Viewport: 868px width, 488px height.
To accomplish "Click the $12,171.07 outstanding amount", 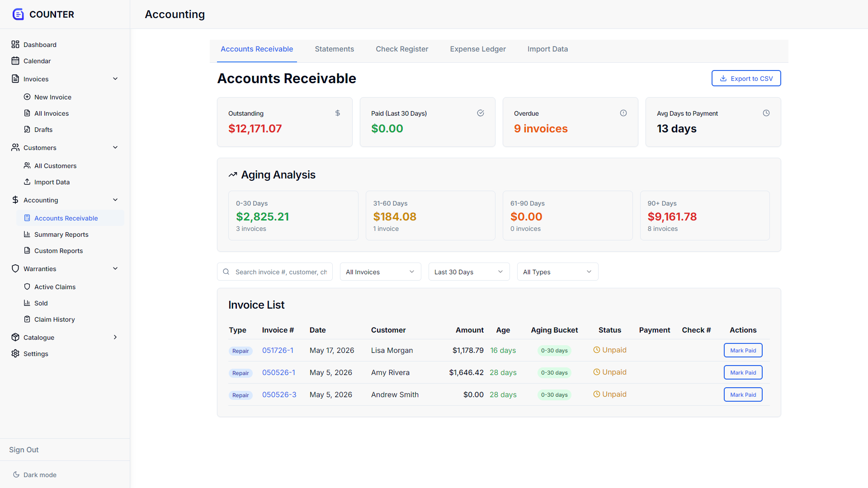I will point(255,128).
